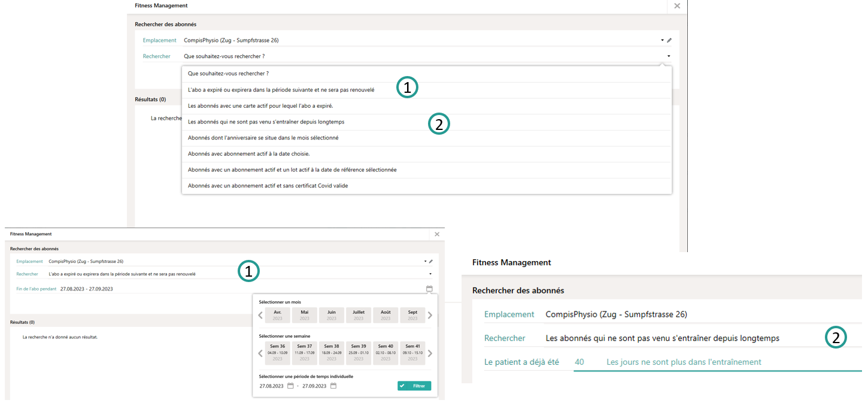Click the days field showing 40
Image resolution: width=868 pixels, height=415 pixels.
579,362
